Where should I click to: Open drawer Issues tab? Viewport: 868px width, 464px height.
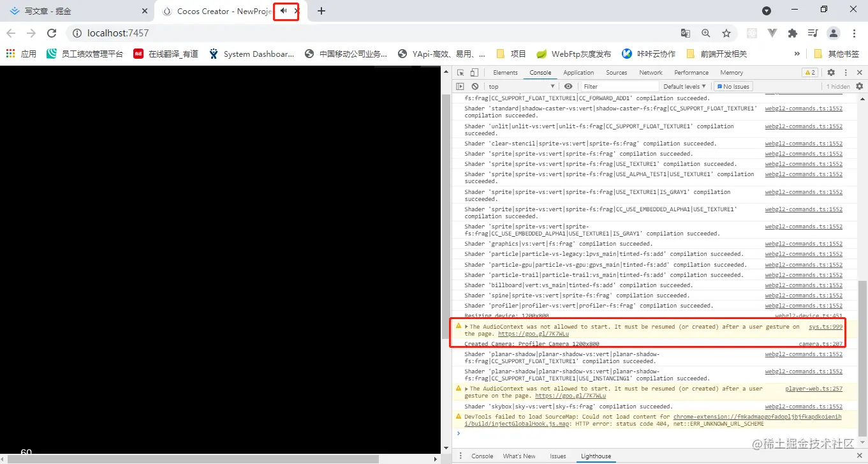(558, 456)
